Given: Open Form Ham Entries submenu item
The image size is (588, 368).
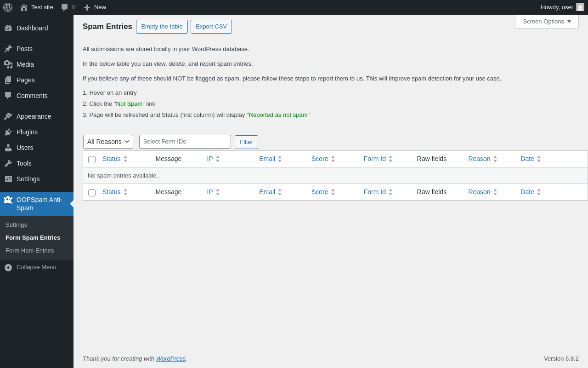Looking at the screenshot, I should point(30,251).
